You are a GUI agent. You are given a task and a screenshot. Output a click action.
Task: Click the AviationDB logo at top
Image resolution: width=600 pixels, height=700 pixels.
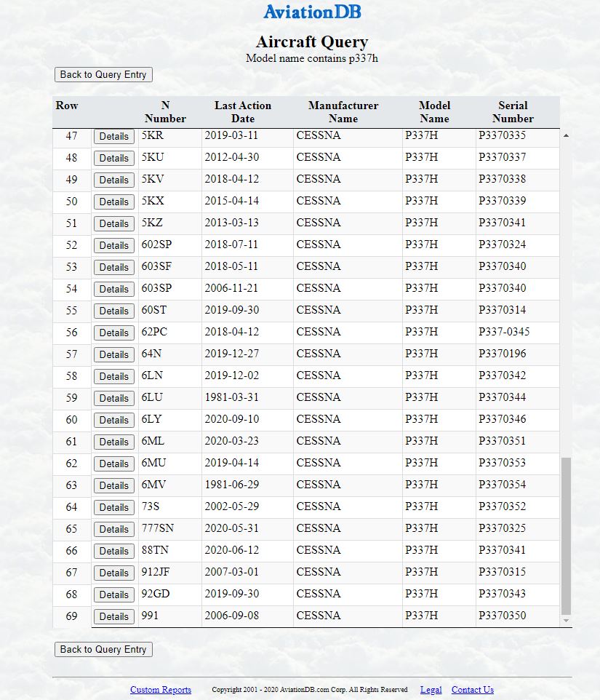[312, 12]
